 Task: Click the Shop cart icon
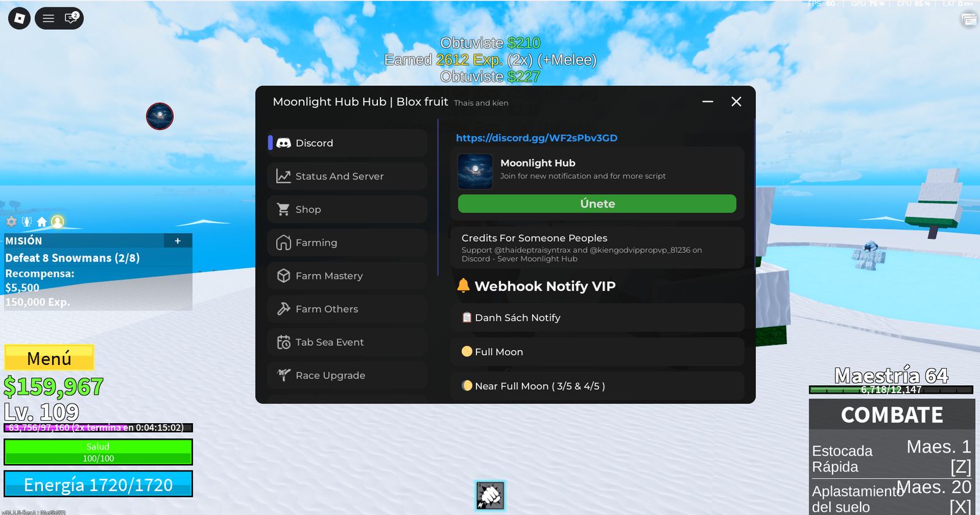pos(284,209)
